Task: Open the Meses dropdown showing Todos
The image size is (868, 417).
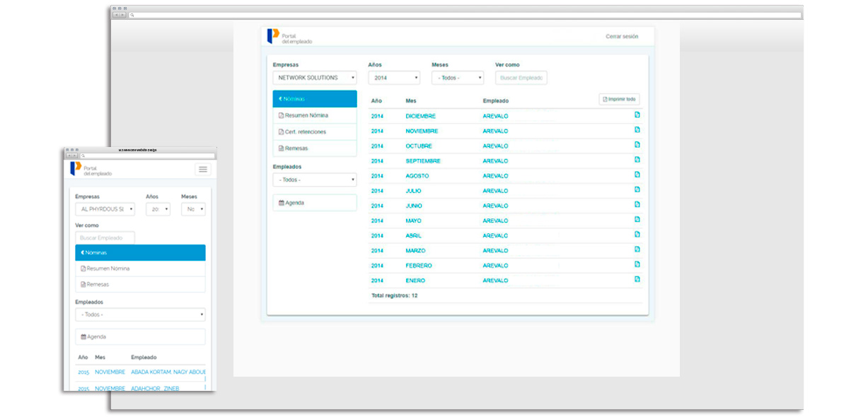Action: coord(458,78)
